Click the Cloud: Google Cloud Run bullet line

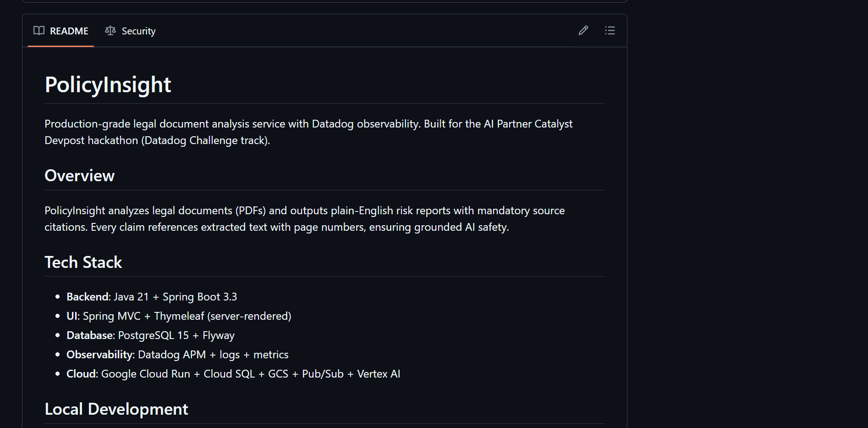[x=233, y=374]
